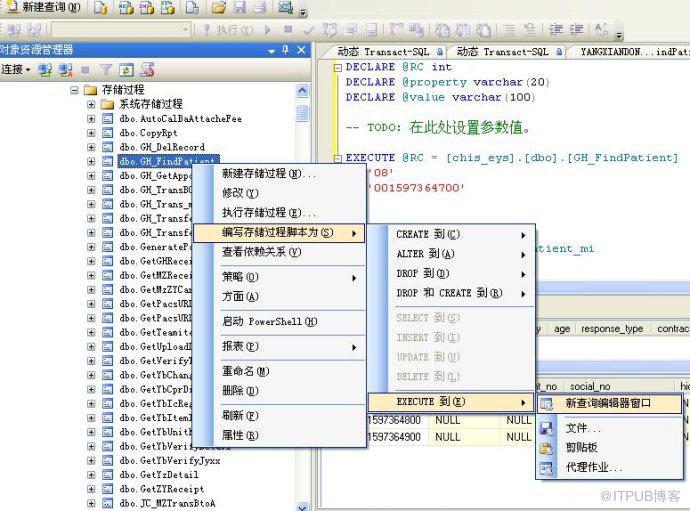Choose 新建存储过程 from context menu
The image size is (690, 511).
279,174
